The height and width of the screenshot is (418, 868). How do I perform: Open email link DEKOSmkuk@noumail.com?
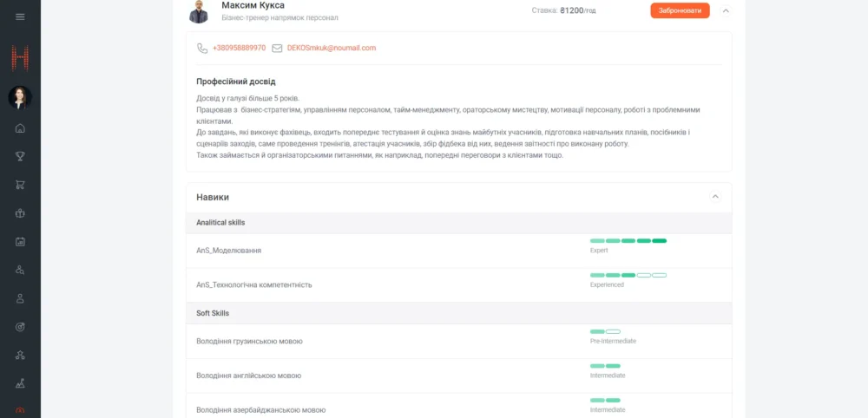coord(332,49)
